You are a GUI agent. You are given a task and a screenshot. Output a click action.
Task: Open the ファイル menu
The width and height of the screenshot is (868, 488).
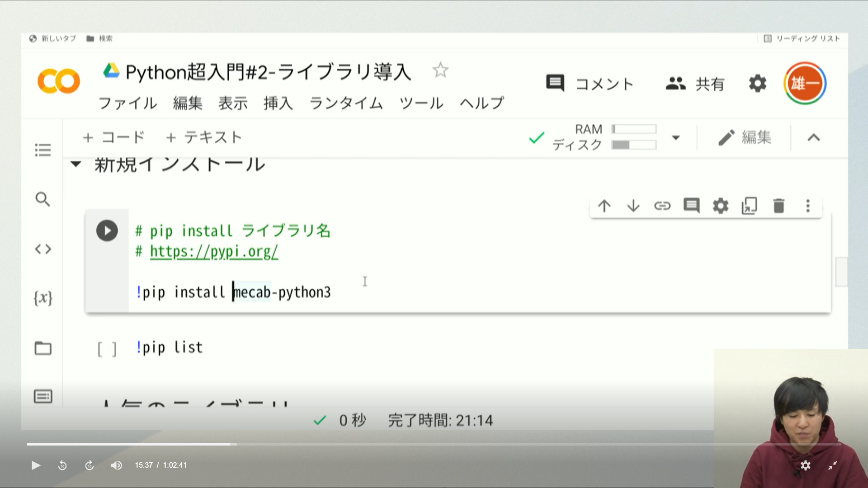point(128,103)
